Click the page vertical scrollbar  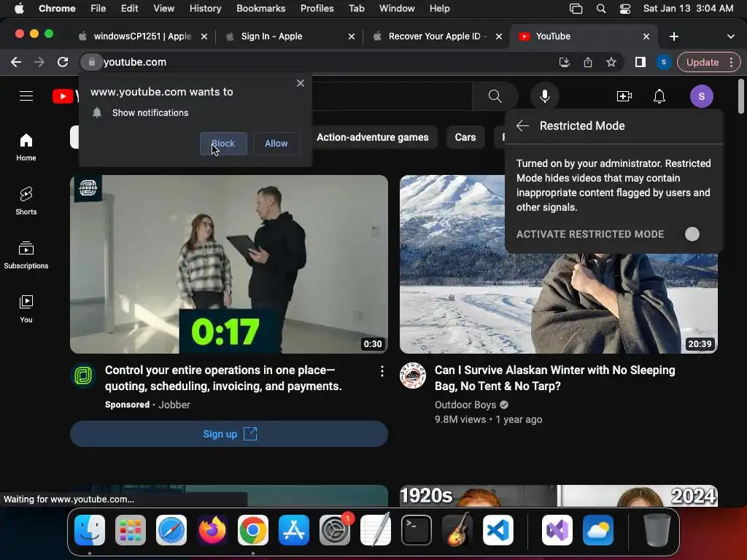click(x=741, y=97)
